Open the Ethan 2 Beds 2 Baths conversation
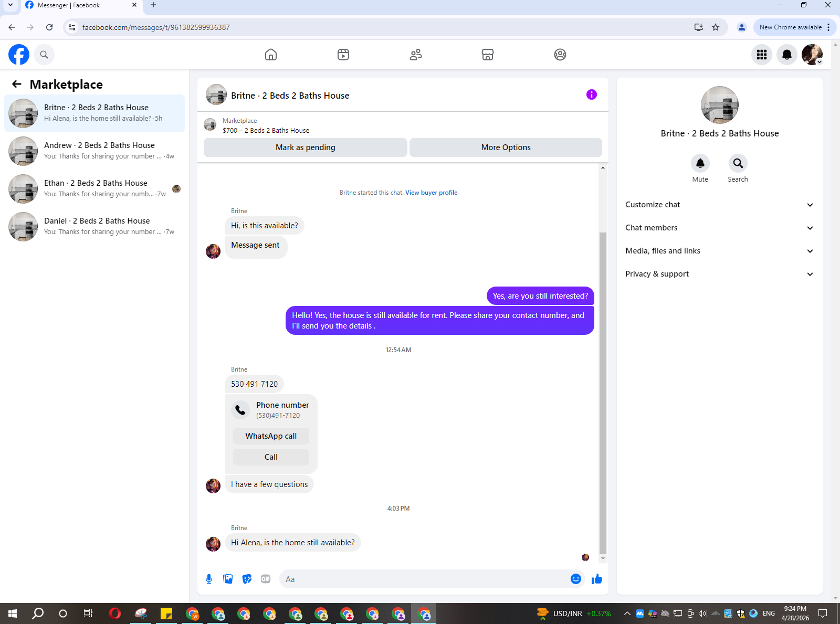 point(94,189)
